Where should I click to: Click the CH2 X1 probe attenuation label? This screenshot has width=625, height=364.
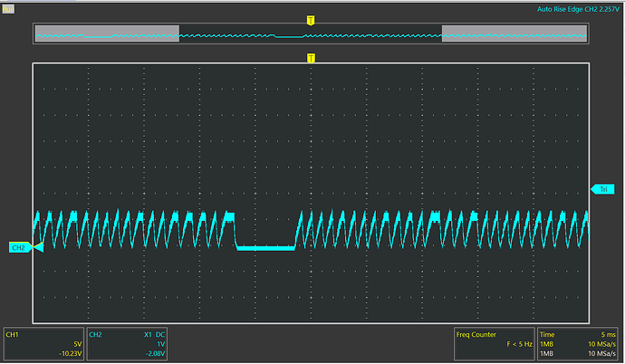tap(148, 334)
